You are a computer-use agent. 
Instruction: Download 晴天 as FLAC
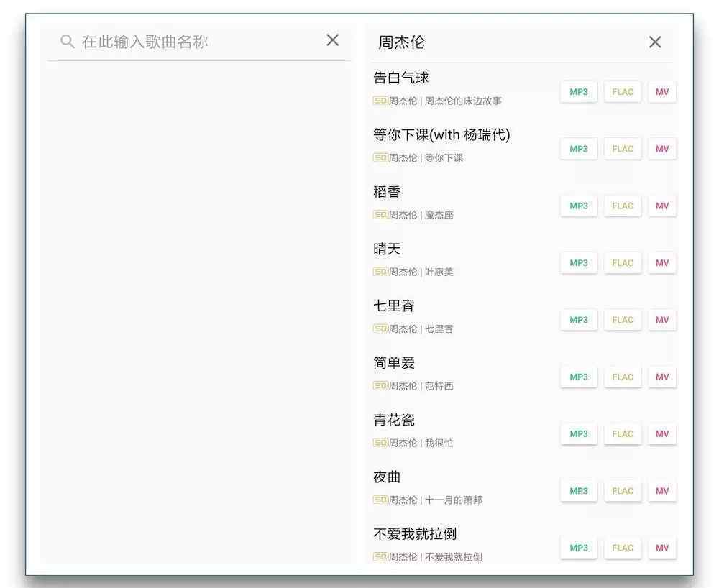pos(622,262)
